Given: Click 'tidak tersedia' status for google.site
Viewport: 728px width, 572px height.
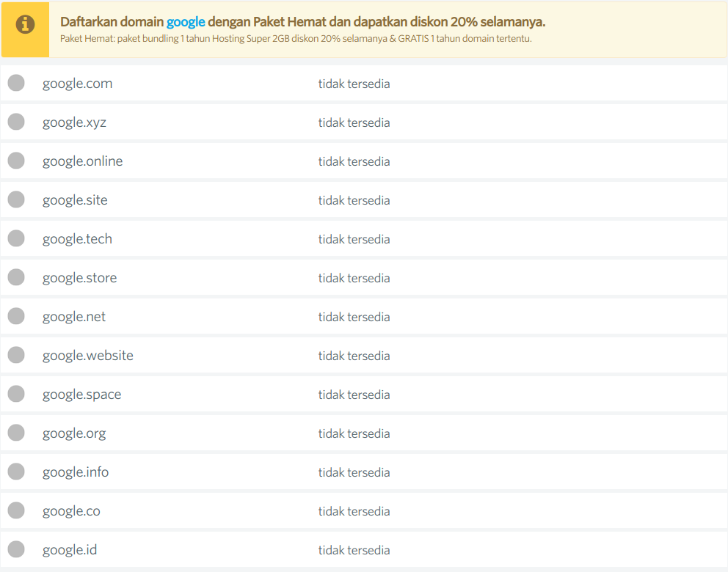Looking at the screenshot, I should point(354,200).
